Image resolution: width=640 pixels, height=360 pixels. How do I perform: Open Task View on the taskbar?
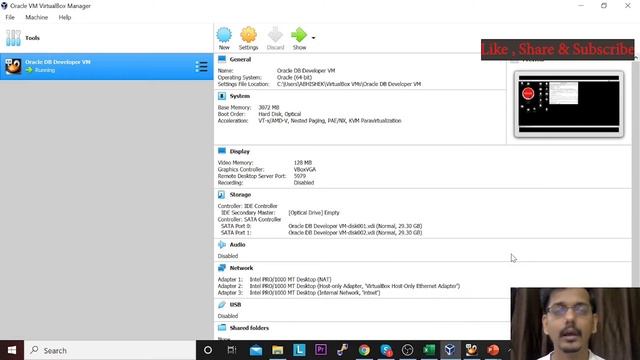point(231,350)
